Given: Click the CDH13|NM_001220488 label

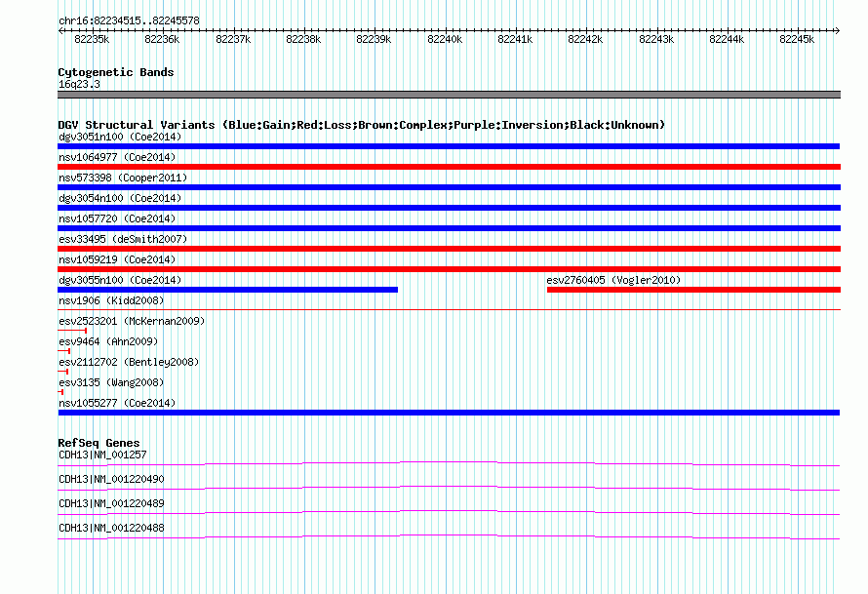Looking at the screenshot, I should 111,528.
